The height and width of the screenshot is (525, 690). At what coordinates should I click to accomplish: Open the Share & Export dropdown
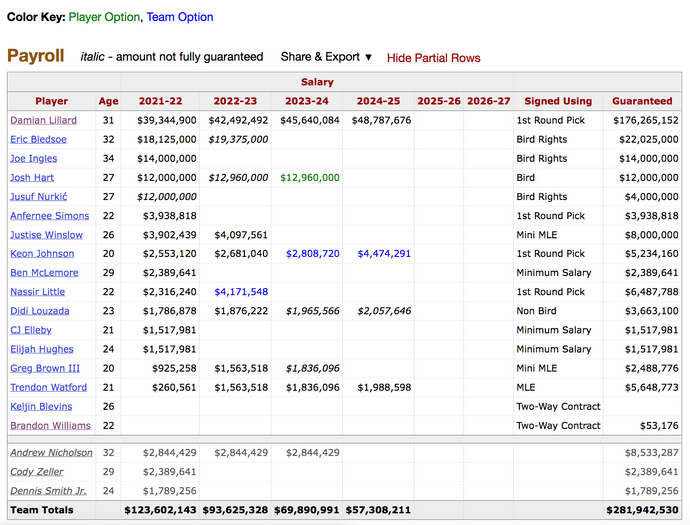point(326,57)
